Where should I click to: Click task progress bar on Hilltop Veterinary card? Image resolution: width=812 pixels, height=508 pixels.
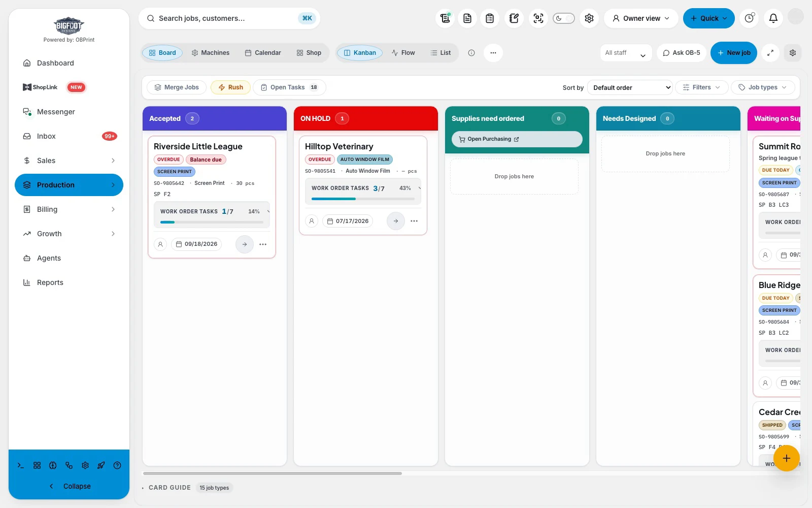363,199
